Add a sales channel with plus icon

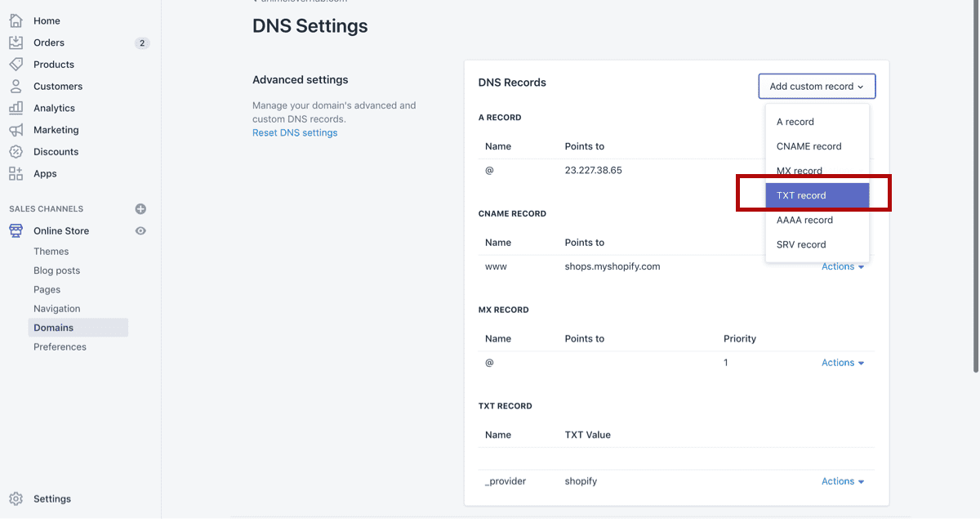140,209
